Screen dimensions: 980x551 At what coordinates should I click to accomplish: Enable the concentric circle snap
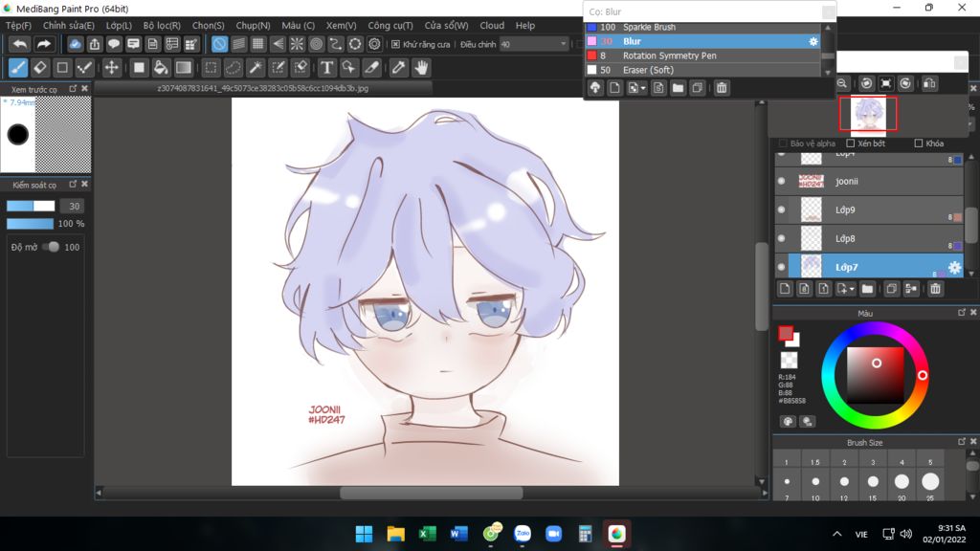coord(316,44)
